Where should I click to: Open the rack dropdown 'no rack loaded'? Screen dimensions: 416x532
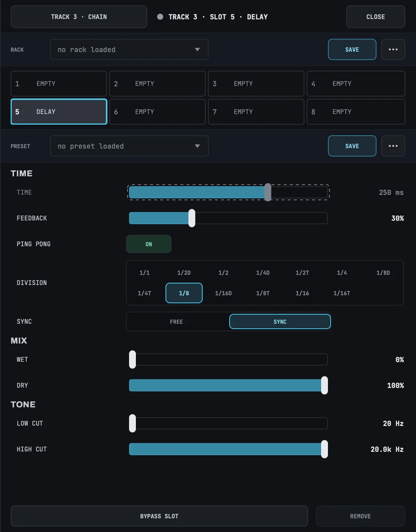129,49
